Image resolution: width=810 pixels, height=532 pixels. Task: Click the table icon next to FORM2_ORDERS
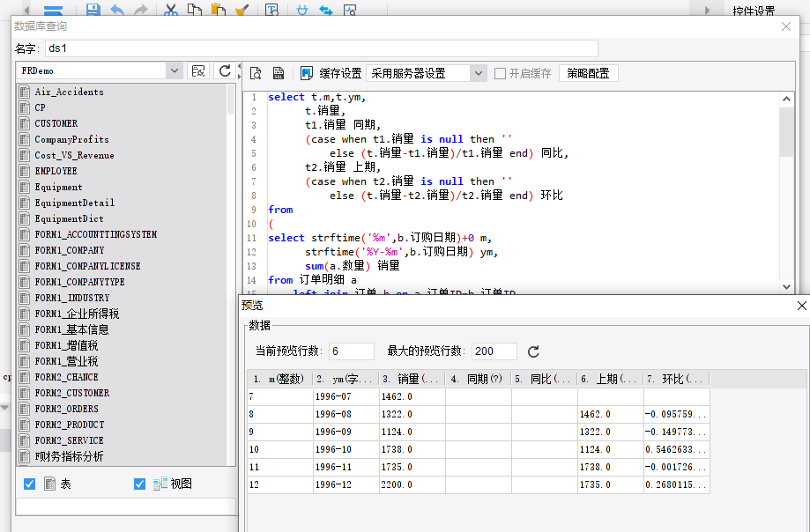25,409
